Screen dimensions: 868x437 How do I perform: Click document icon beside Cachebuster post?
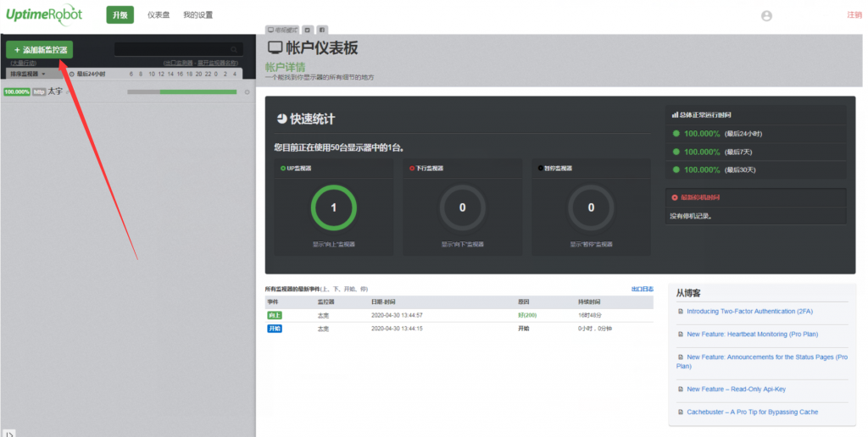click(681, 412)
